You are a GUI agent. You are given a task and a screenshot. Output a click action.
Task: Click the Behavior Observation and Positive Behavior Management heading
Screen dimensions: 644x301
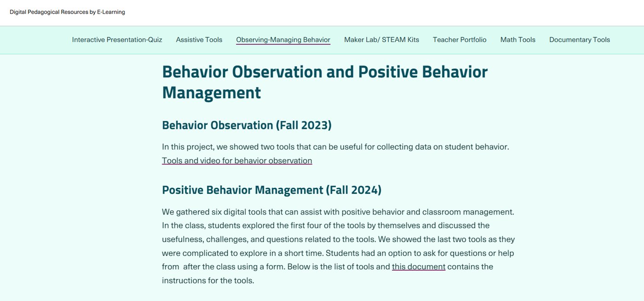(x=325, y=82)
